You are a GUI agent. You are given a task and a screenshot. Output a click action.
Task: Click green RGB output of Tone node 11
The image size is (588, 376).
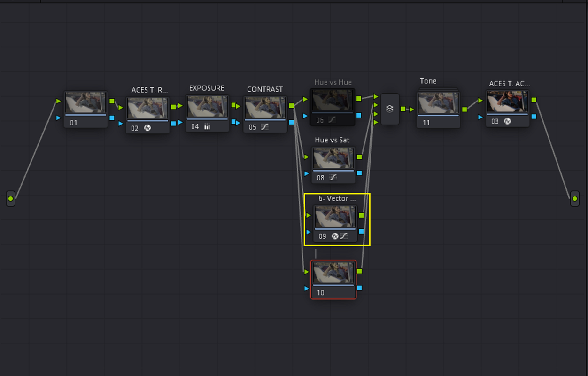point(464,109)
